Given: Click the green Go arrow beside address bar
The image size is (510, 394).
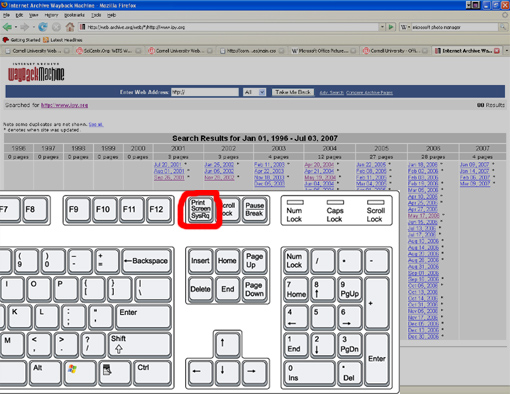Looking at the screenshot, I should [391, 27].
